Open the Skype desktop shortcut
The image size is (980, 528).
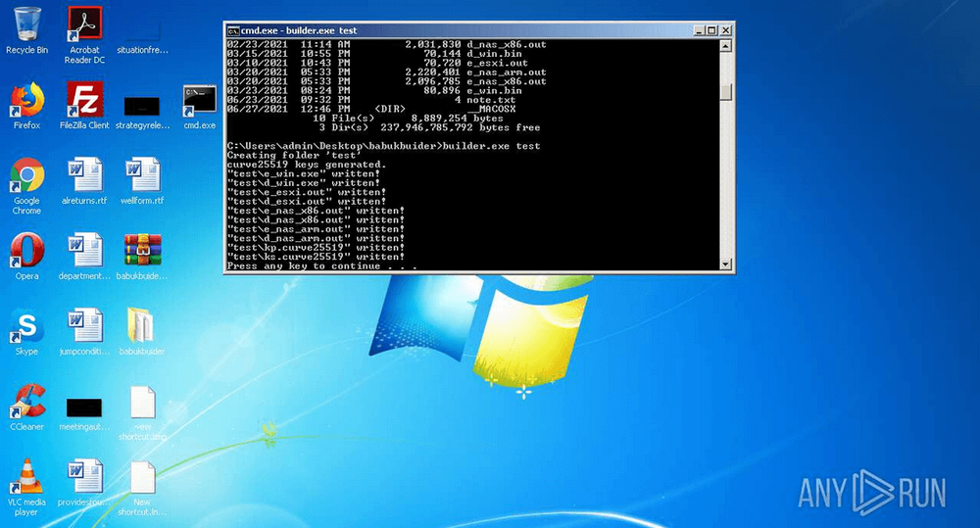tap(26, 326)
